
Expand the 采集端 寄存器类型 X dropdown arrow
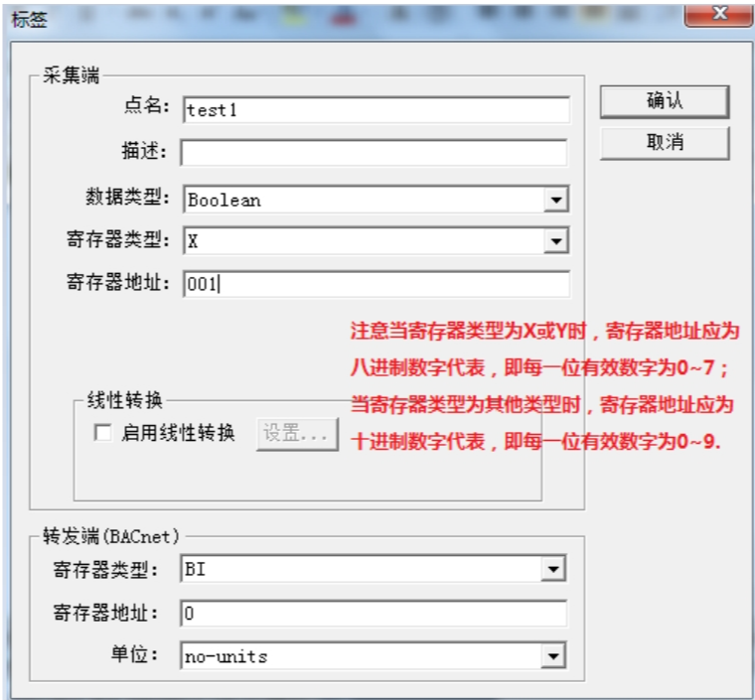(556, 240)
